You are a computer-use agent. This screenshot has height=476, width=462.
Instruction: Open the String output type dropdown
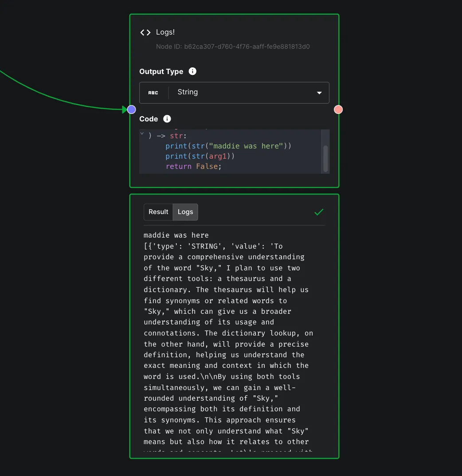pyautogui.click(x=234, y=93)
